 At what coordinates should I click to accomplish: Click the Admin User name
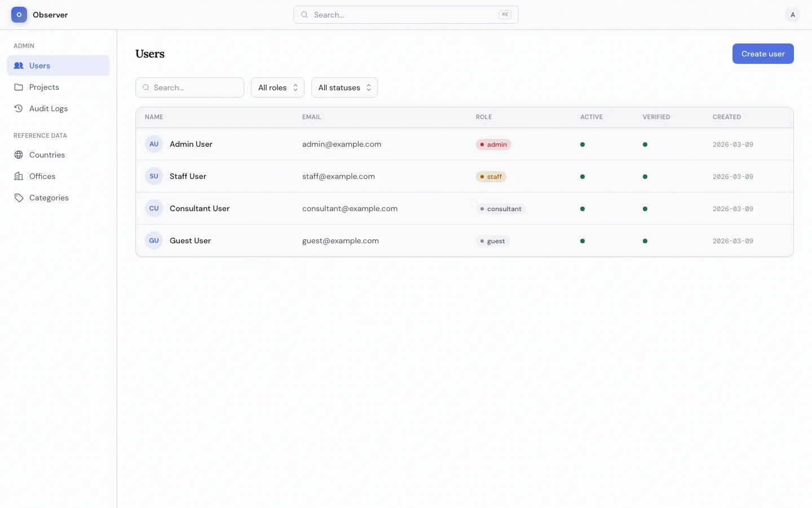(191, 144)
